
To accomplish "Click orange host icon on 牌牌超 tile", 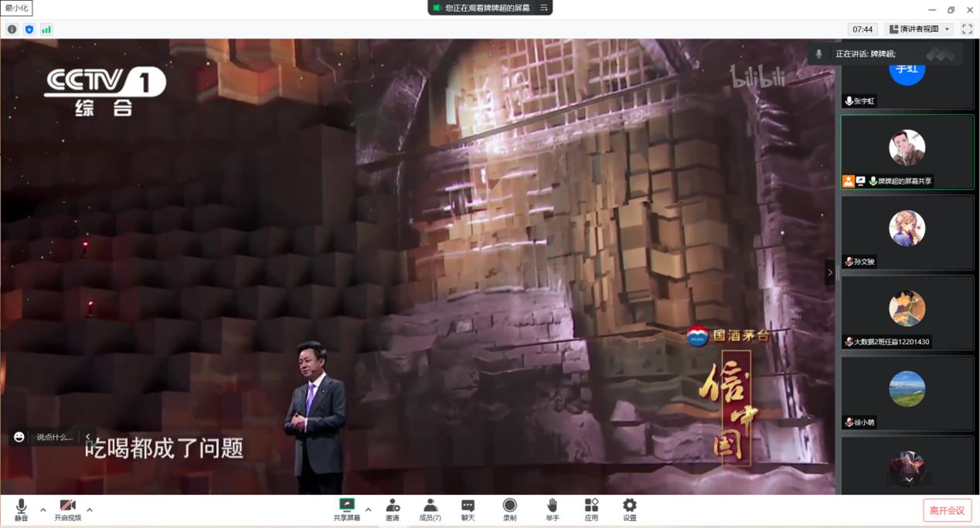I will [849, 181].
